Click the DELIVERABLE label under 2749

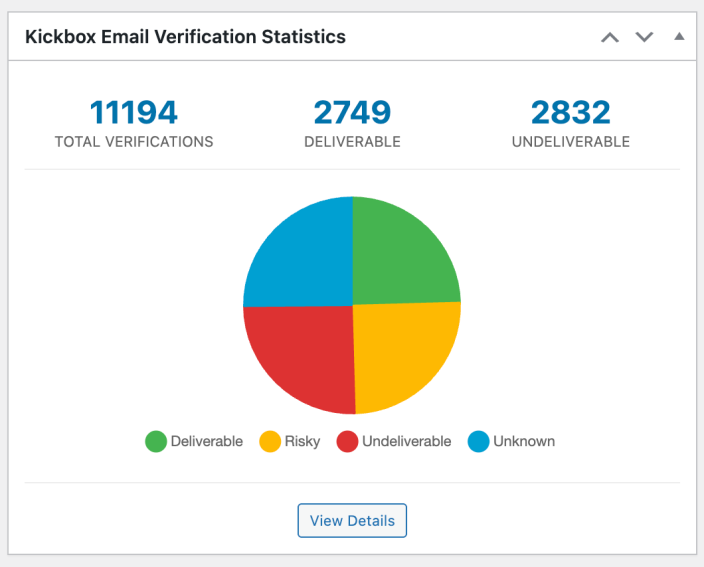click(352, 142)
